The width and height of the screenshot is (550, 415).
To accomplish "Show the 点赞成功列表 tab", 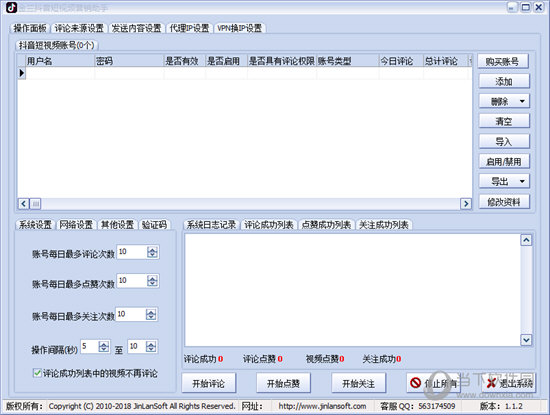I will point(326,225).
